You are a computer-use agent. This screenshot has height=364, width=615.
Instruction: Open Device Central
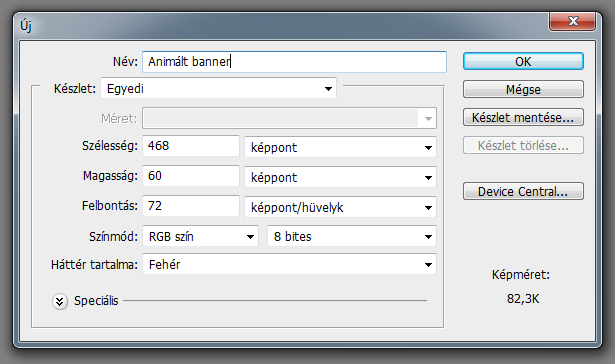(x=523, y=191)
